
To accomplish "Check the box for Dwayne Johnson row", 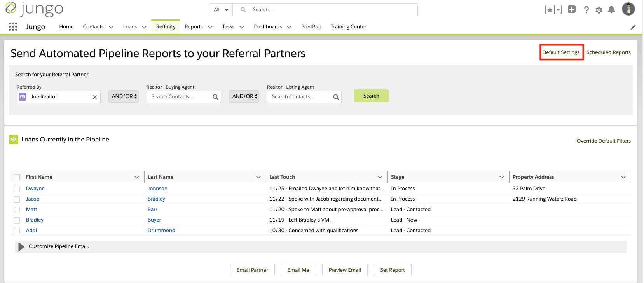I will [17, 189].
